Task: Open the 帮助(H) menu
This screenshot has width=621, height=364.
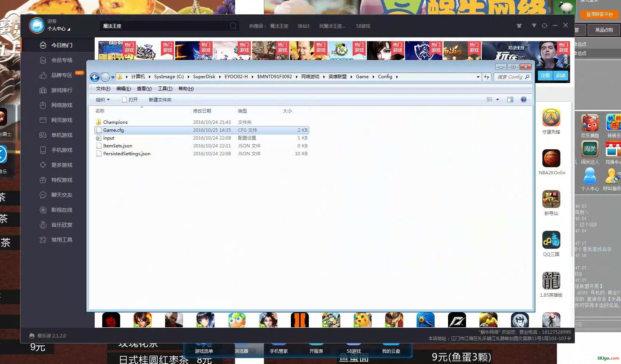Action: point(186,89)
